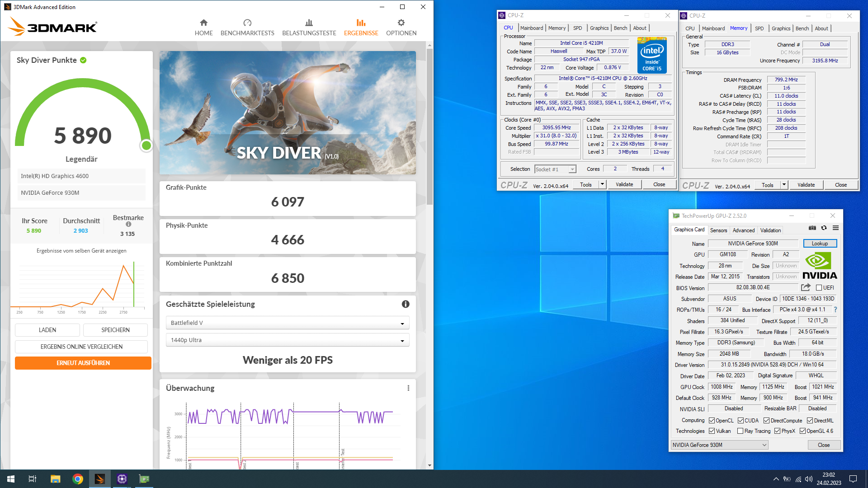
Task: Launch File Explorer from the taskbar
Action: (55, 479)
